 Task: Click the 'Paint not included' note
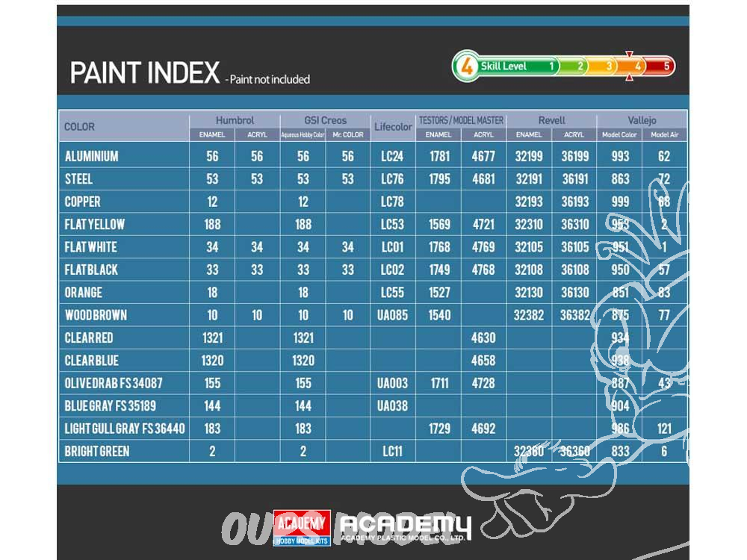pos(268,80)
